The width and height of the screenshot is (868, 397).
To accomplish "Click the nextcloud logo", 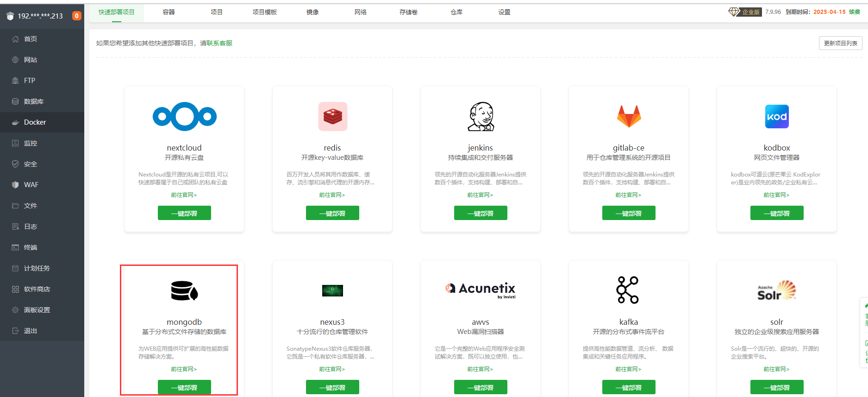I will (184, 116).
